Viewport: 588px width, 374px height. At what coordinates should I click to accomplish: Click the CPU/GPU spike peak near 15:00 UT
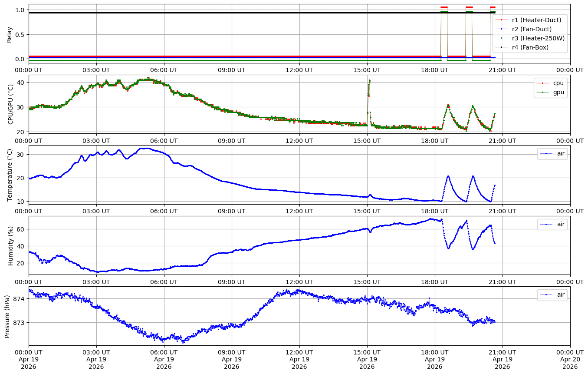pos(369,80)
